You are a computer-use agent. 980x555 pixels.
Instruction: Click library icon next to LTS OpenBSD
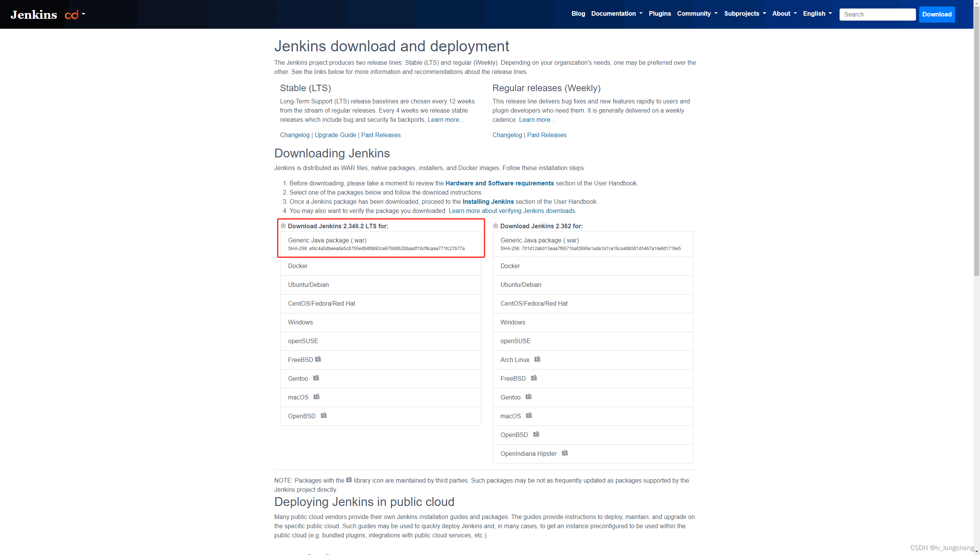[x=324, y=416]
